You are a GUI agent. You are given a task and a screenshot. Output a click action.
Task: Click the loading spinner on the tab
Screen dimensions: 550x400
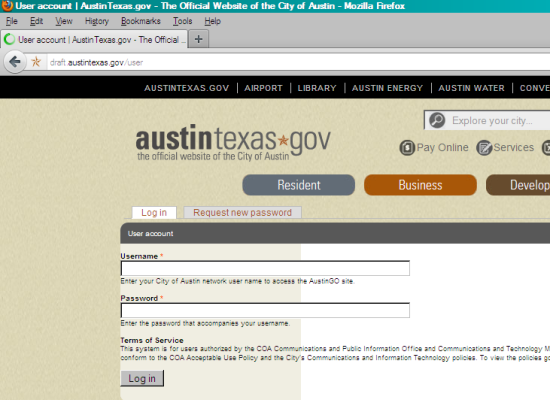[x=9, y=39]
